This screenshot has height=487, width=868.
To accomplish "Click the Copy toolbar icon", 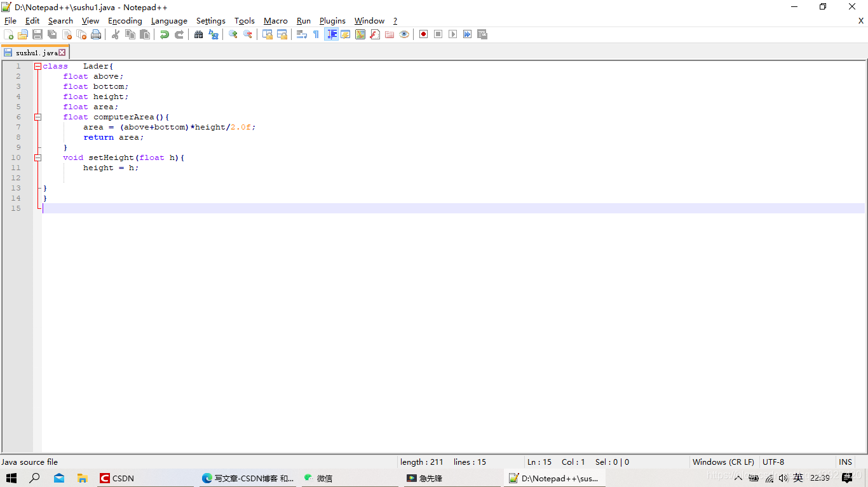I will click(130, 34).
